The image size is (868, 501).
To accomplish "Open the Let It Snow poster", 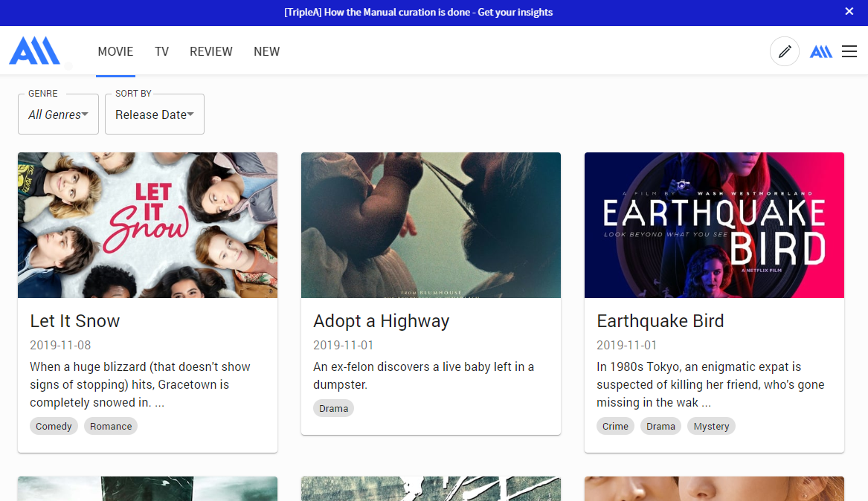I will (147, 225).
